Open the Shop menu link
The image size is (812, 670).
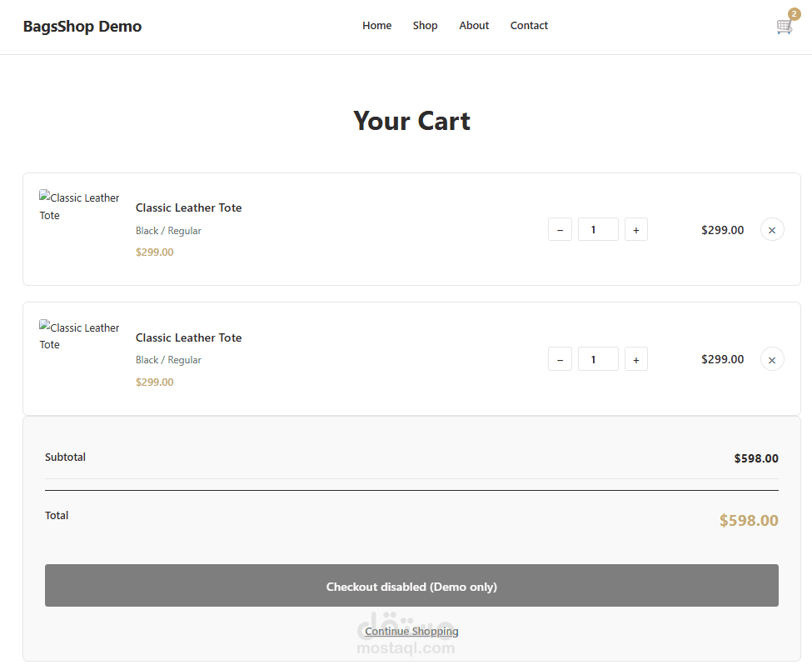point(425,26)
